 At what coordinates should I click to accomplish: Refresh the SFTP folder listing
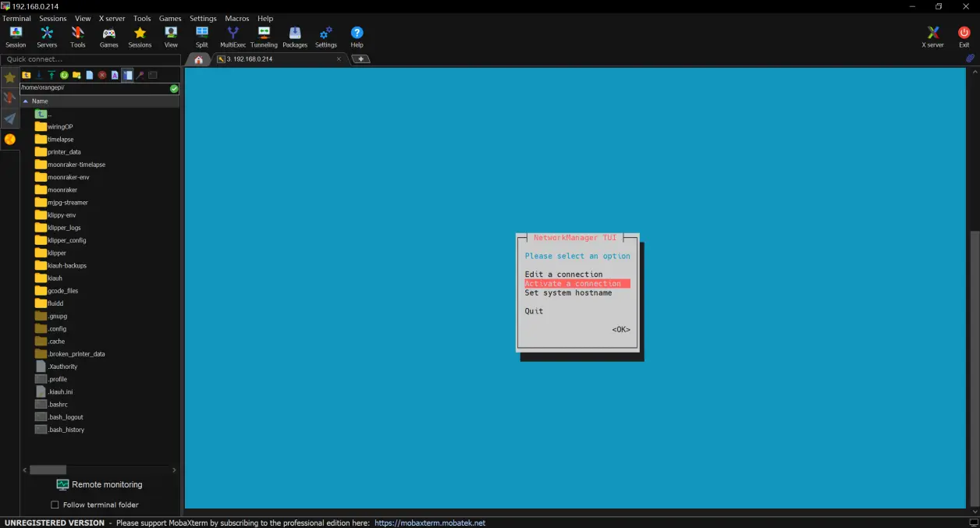point(64,75)
